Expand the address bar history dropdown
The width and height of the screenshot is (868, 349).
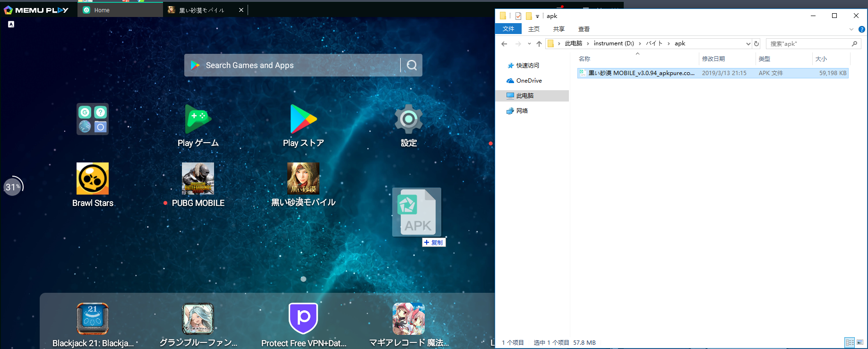point(748,44)
